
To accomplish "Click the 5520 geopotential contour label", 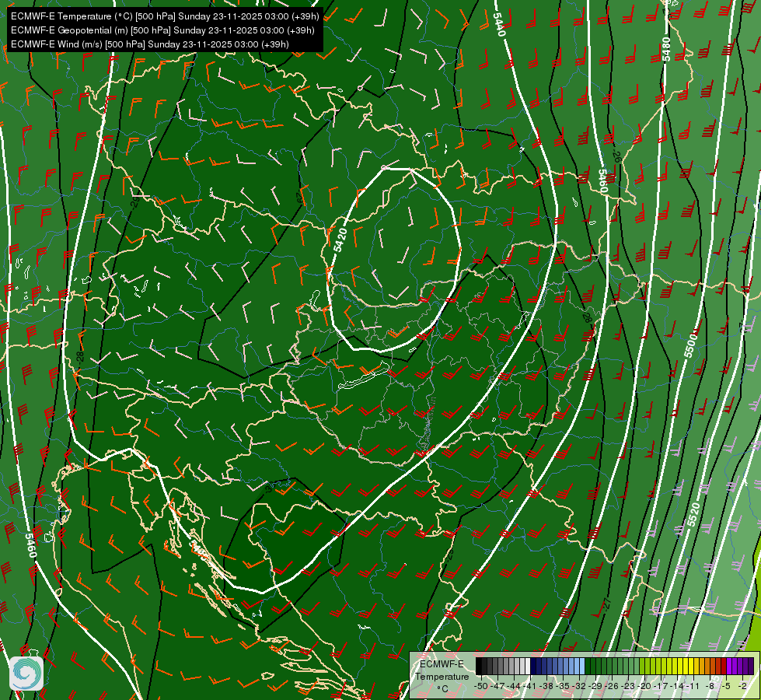I will [693, 515].
